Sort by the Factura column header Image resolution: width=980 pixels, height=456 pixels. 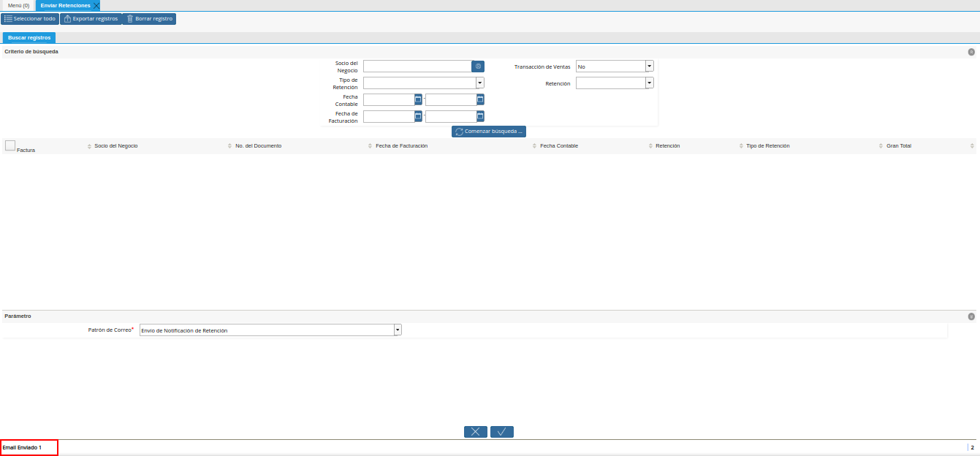coord(26,150)
